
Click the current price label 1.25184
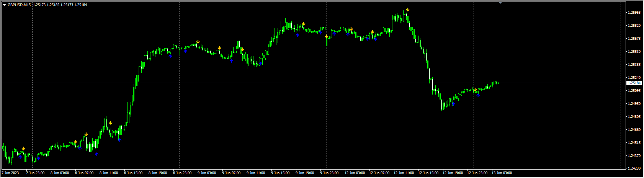click(x=635, y=83)
